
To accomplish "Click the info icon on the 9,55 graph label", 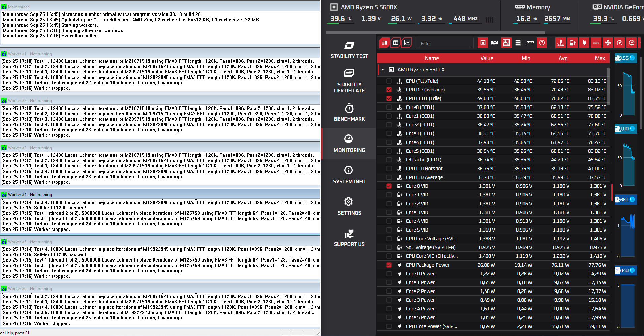I will (632, 58).
